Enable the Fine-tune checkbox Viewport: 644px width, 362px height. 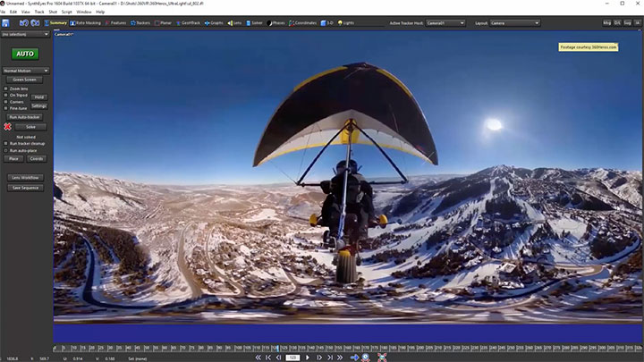[x=5, y=108]
